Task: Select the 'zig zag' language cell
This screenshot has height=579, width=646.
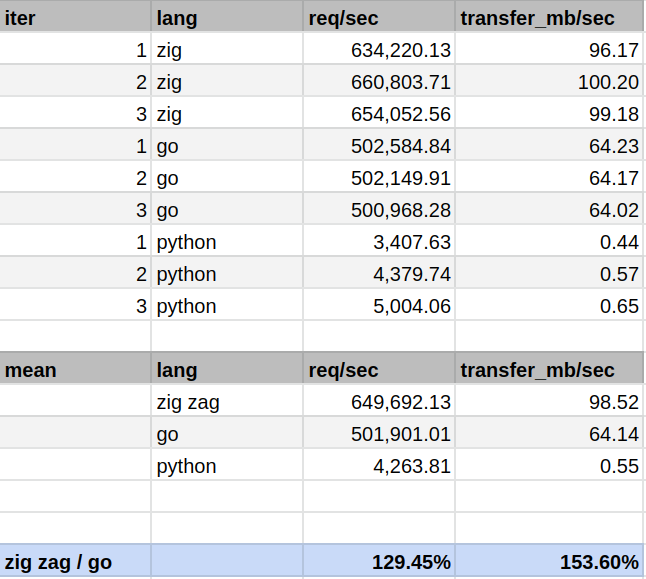Action: (x=227, y=402)
